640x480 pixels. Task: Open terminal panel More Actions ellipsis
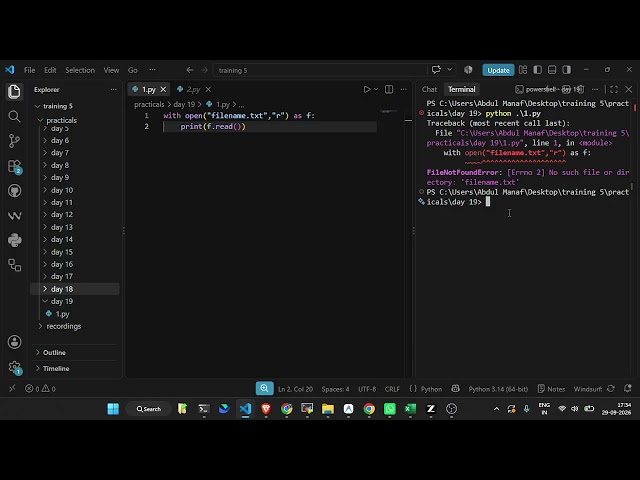coord(595,89)
